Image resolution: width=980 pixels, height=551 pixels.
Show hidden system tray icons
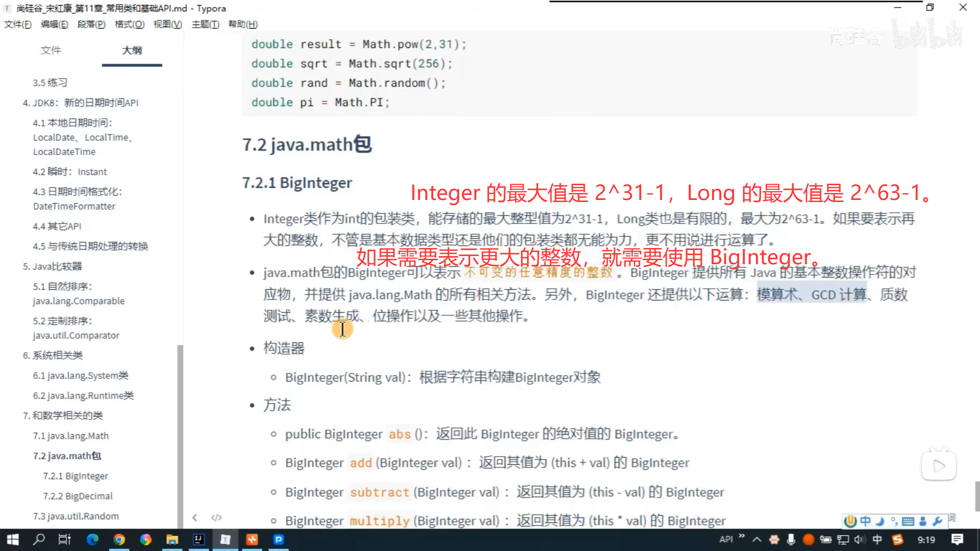point(757,540)
